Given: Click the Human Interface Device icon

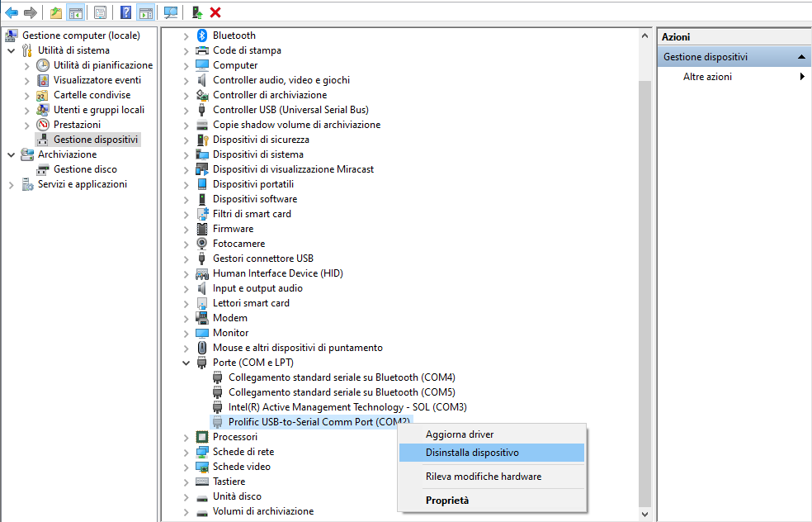Looking at the screenshot, I should (x=202, y=273).
